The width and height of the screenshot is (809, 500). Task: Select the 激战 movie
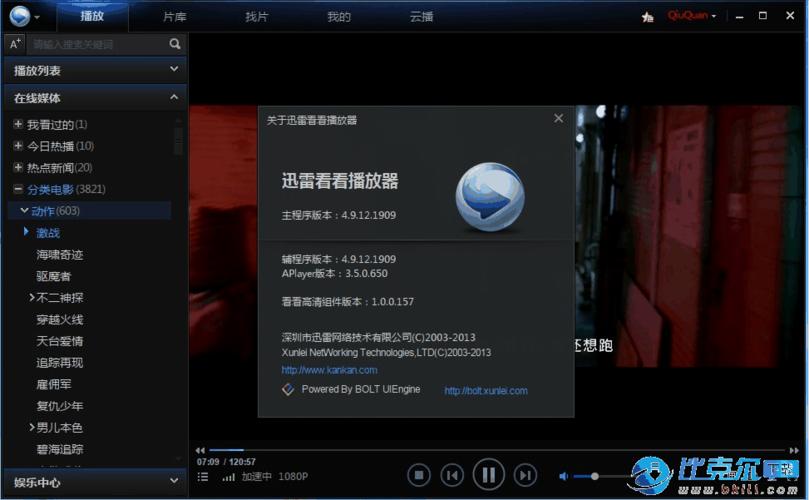[x=48, y=233]
